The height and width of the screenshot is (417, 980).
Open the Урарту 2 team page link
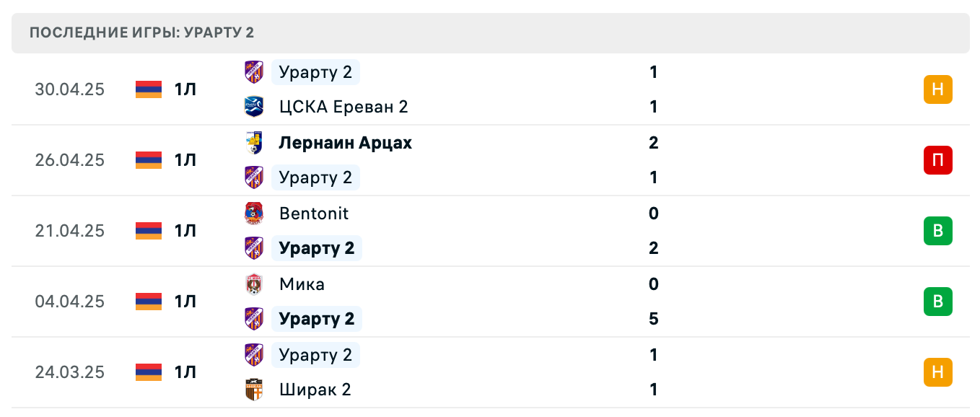[315, 72]
